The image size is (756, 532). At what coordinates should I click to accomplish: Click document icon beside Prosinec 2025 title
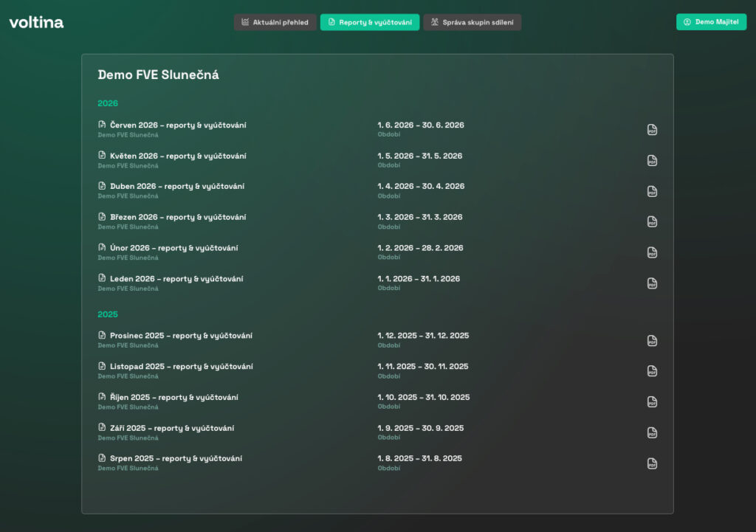click(x=102, y=335)
